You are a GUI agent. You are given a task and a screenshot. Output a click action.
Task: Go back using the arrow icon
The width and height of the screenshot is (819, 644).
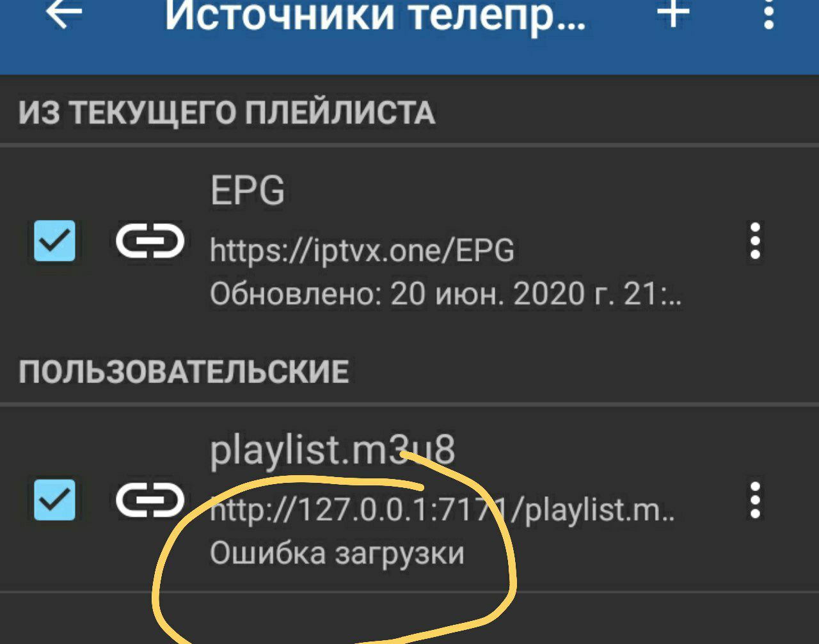(64, 14)
